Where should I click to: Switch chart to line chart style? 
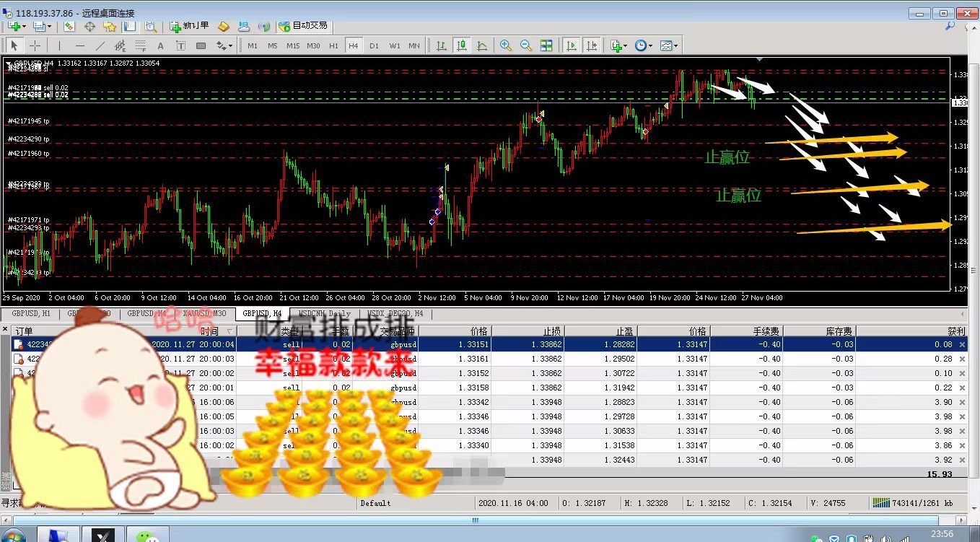(x=481, y=45)
